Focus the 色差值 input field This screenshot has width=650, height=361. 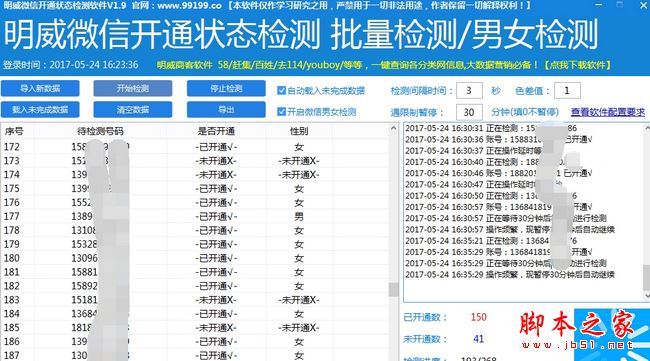(567, 90)
